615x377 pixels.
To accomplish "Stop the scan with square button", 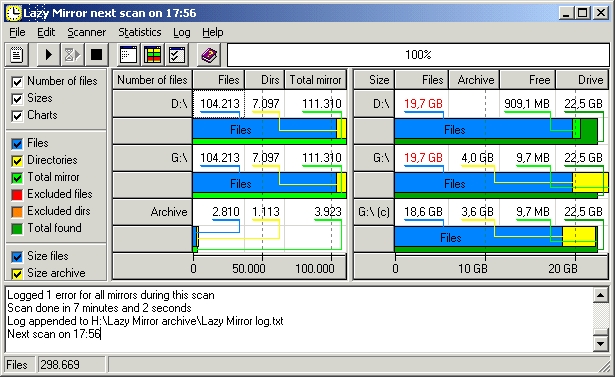I will pos(96,55).
